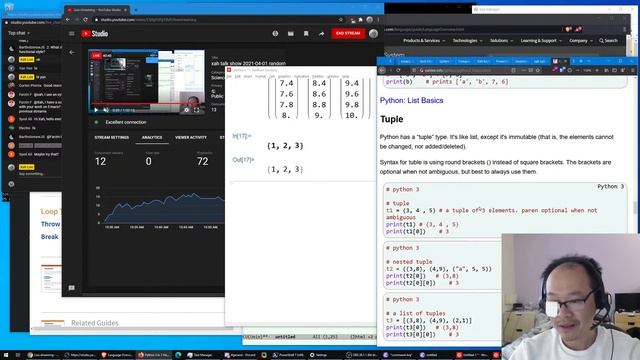Open the account avatar in YouTube Studio
Image resolution: width=640 pixels, height=360 pixels.
pyautogui.click(x=373, y=33)
